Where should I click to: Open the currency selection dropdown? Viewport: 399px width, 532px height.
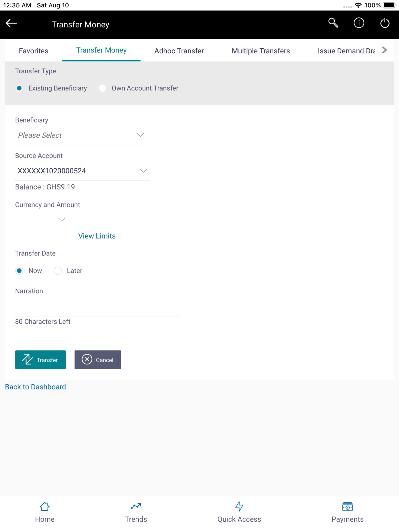point(61,219)
